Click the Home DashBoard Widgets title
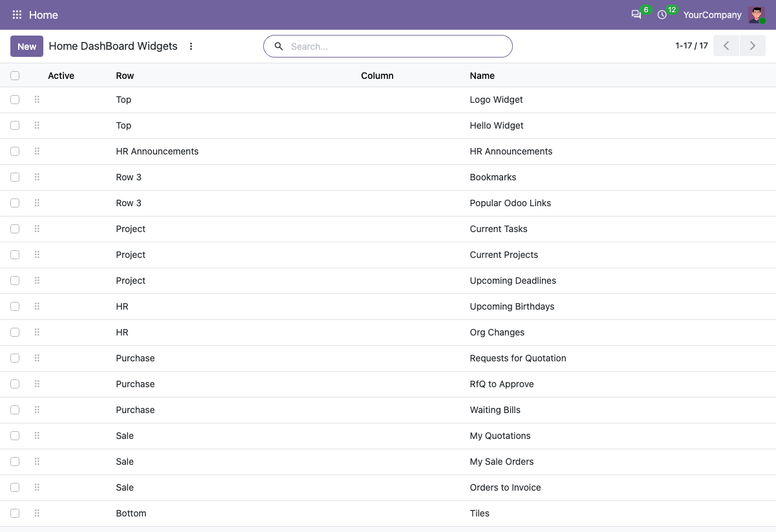 [113, 47]
